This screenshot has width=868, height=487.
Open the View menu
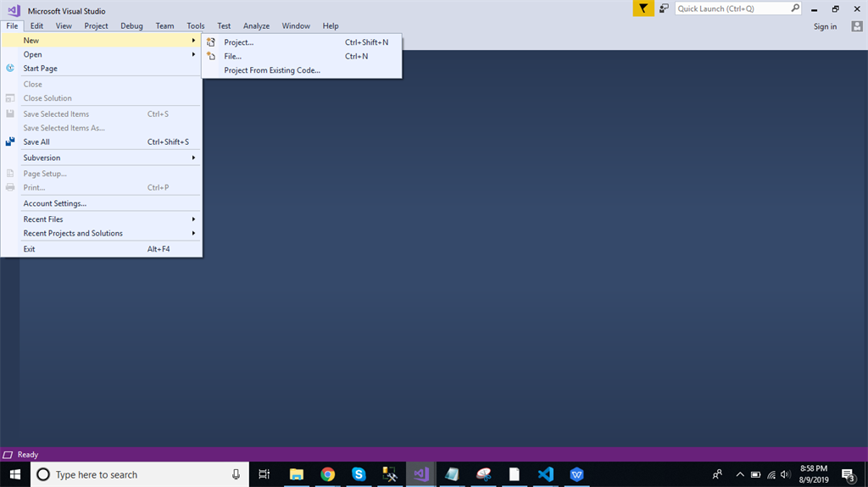click(x=64, y=26)
